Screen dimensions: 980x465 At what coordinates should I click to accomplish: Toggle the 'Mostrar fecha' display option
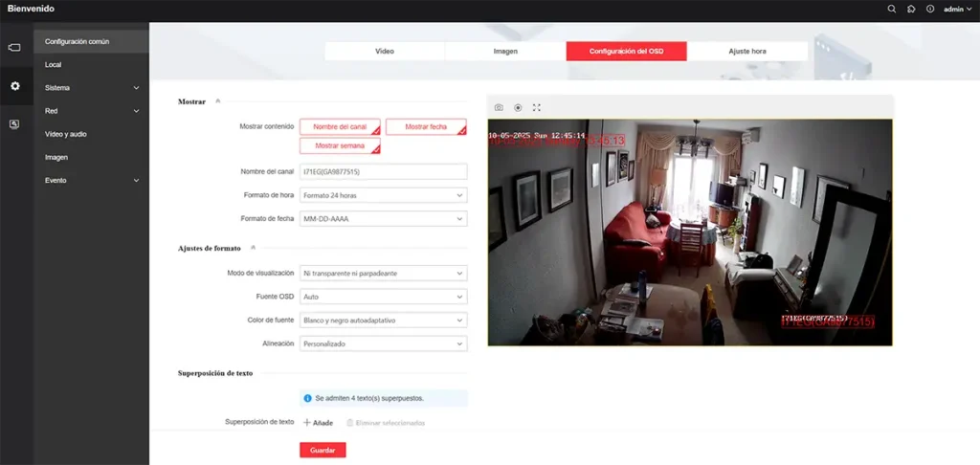pyautogui.click(x=426, y=127)
